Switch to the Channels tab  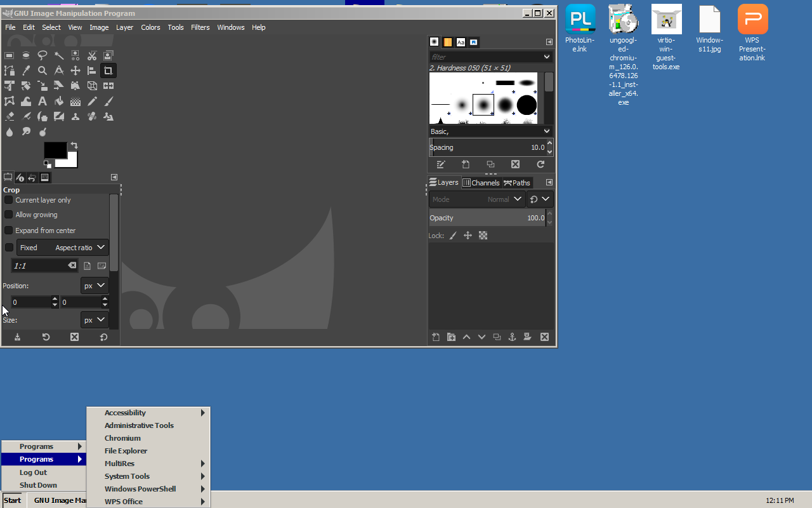pyautogui.click(x=481, y=183)
